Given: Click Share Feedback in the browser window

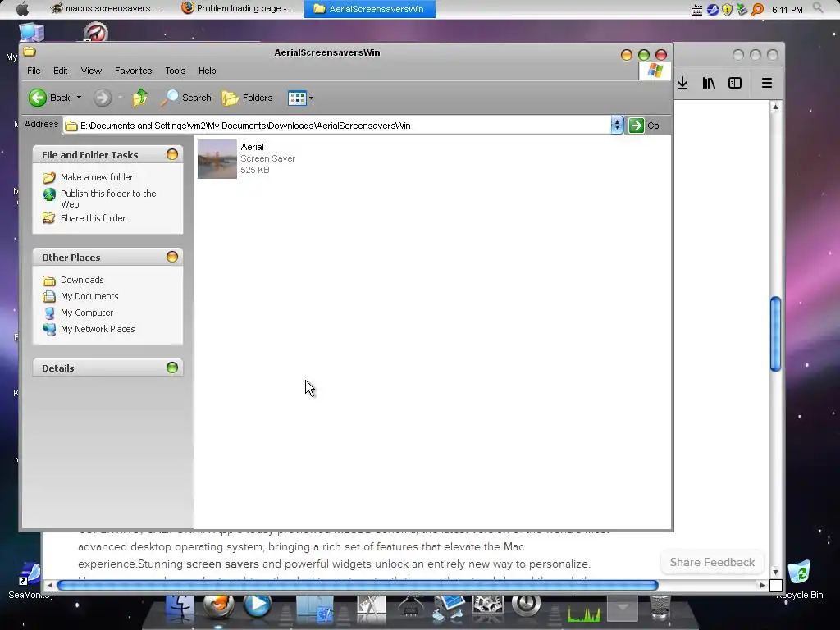Looking at the screenshot, I should click(712, 562).
